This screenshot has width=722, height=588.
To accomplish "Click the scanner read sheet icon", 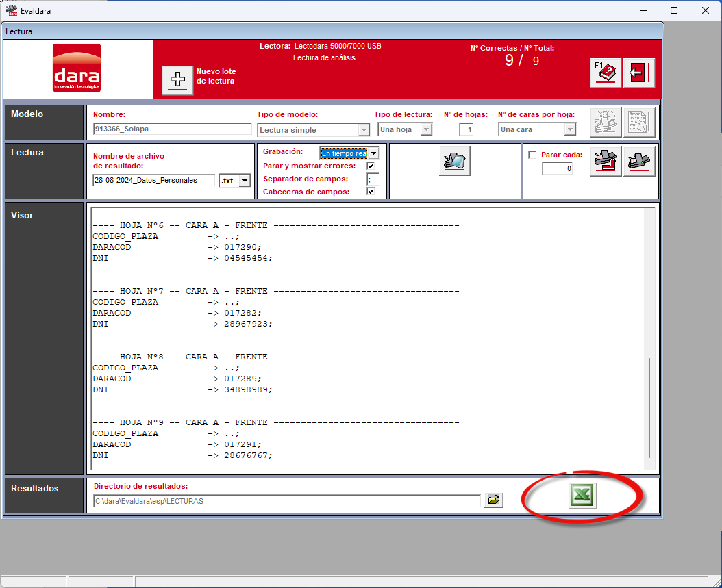I will (x=454, y=161).
